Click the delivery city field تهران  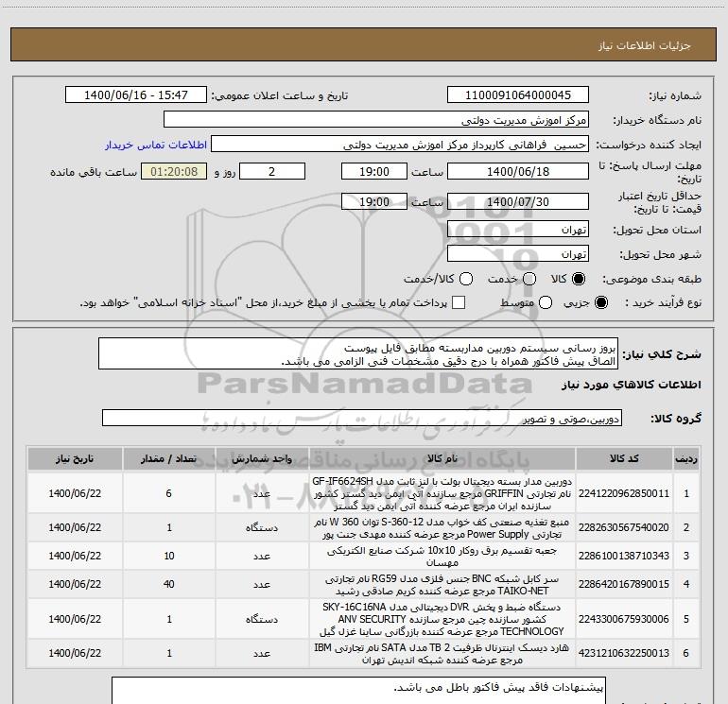[518, 254]
